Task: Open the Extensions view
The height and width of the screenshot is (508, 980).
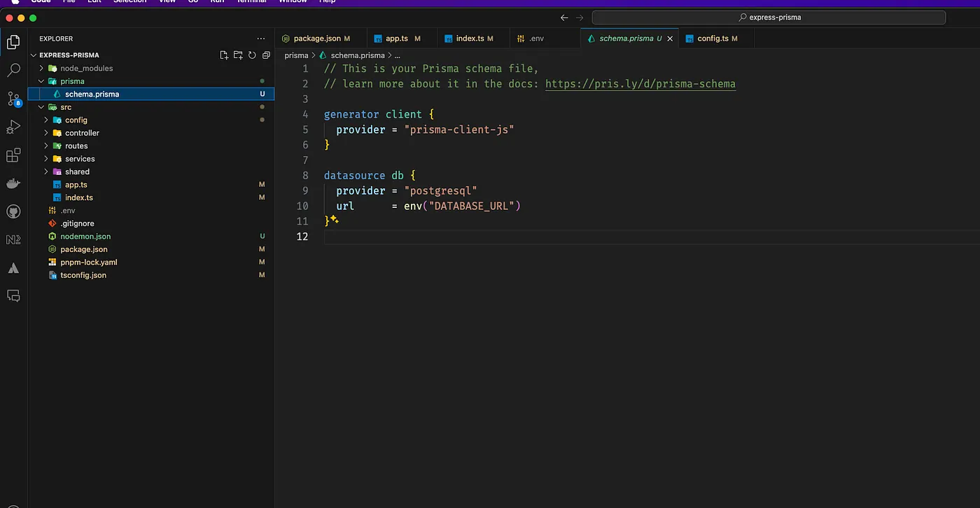Action: [x=13, y=155]
